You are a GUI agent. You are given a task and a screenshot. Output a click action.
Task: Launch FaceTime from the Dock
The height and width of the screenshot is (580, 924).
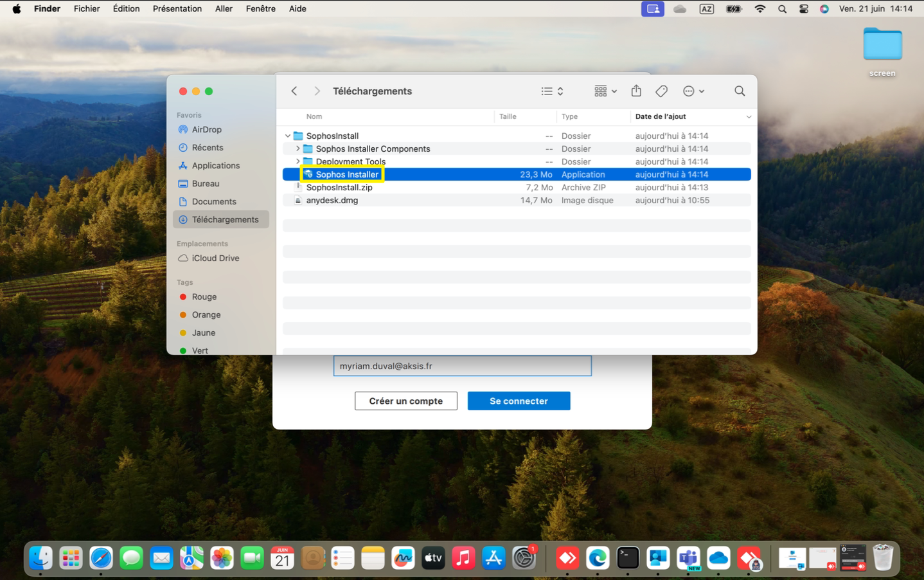(x=252, y=557)
